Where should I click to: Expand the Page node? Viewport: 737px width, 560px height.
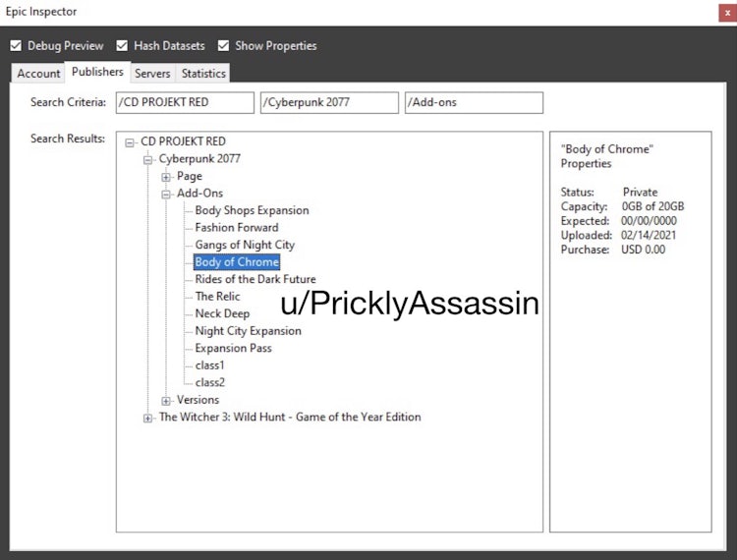166,177
